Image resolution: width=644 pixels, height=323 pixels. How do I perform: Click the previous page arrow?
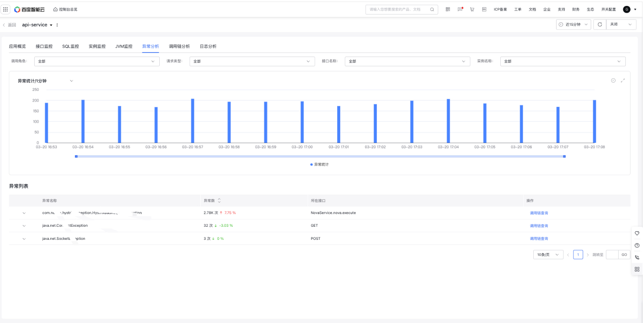click(x=568, y=255)
